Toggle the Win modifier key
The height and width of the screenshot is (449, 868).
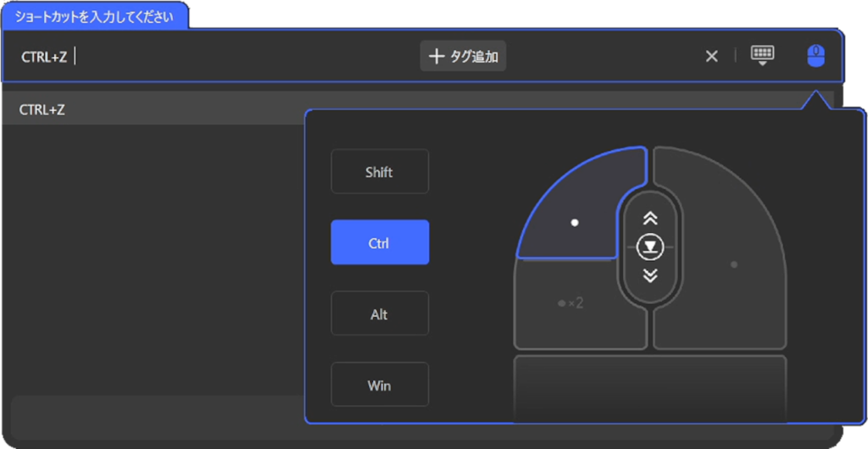pos(379,385)
